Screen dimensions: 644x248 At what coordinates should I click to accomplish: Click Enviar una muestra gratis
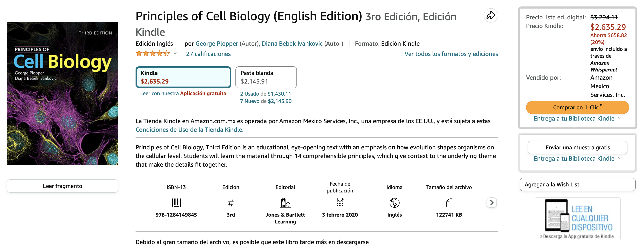point(577,147)
